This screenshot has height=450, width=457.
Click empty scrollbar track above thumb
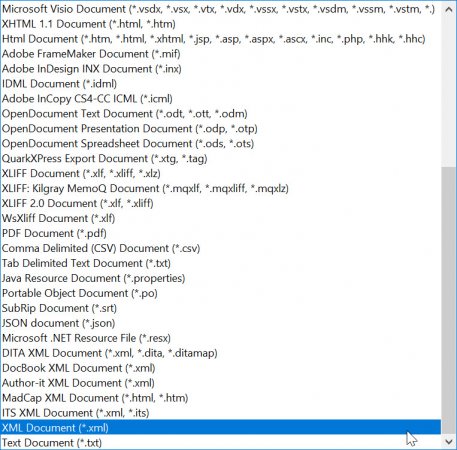coord(449,92)
